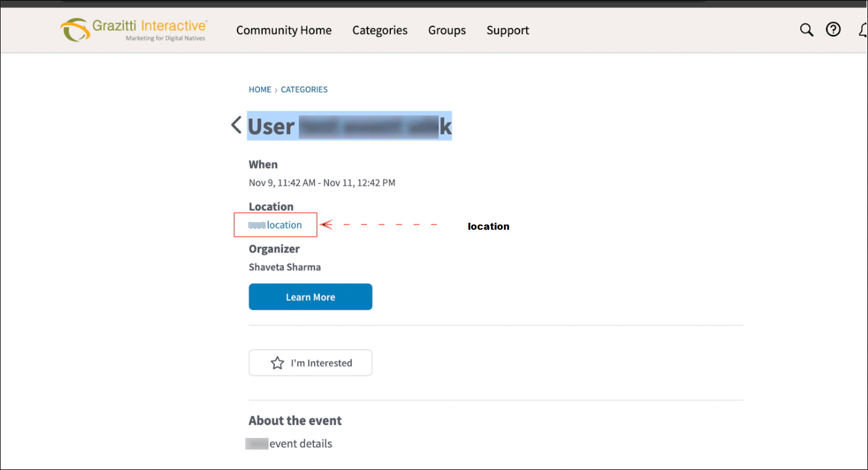The width and height of the screenshot is (868, 470).
Task: Click the About the event heading
Action: pyautogui.click(x=295, y=420)
